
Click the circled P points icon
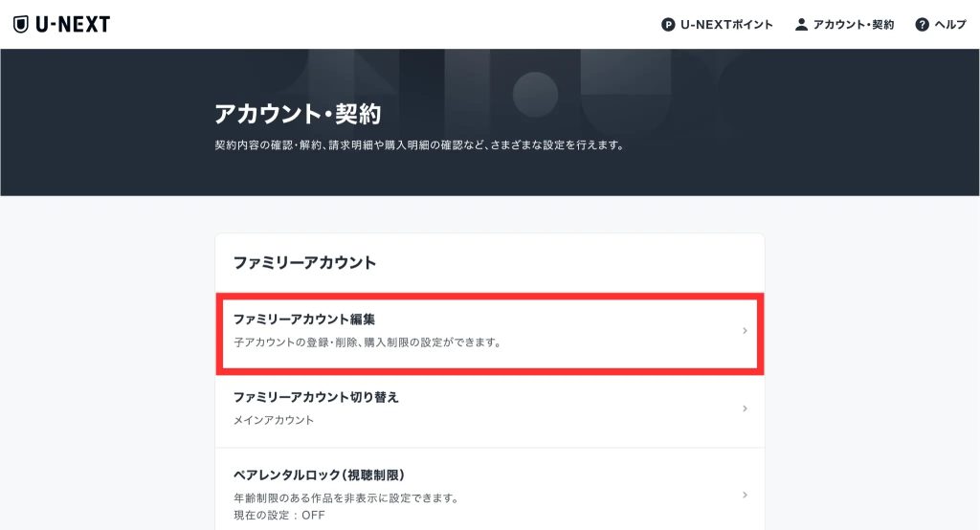coord(668,25)
